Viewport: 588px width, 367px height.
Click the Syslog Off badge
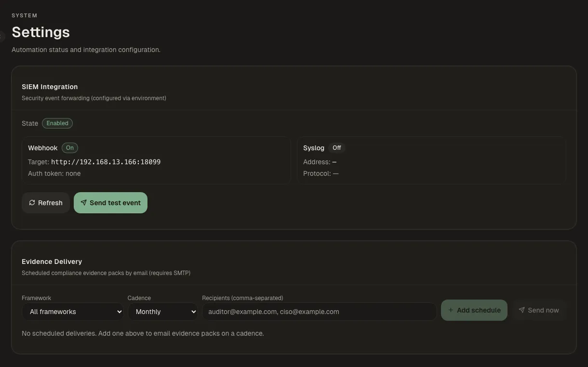coord(337,148)
